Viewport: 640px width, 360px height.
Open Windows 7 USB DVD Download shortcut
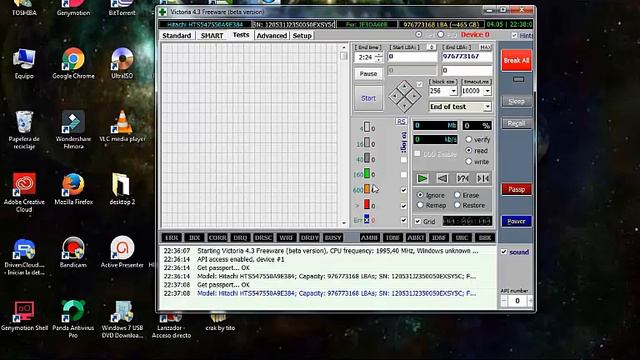click(122, 319)
